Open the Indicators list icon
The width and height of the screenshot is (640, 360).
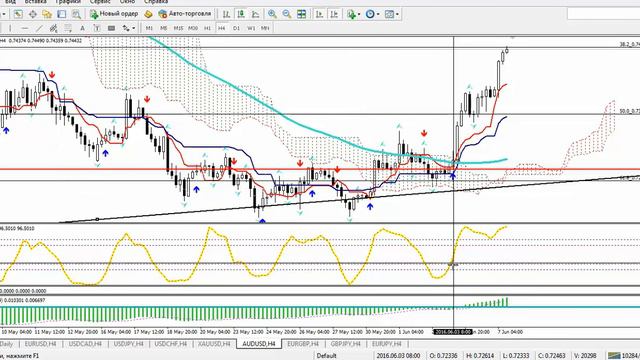[x=351, y=14]
